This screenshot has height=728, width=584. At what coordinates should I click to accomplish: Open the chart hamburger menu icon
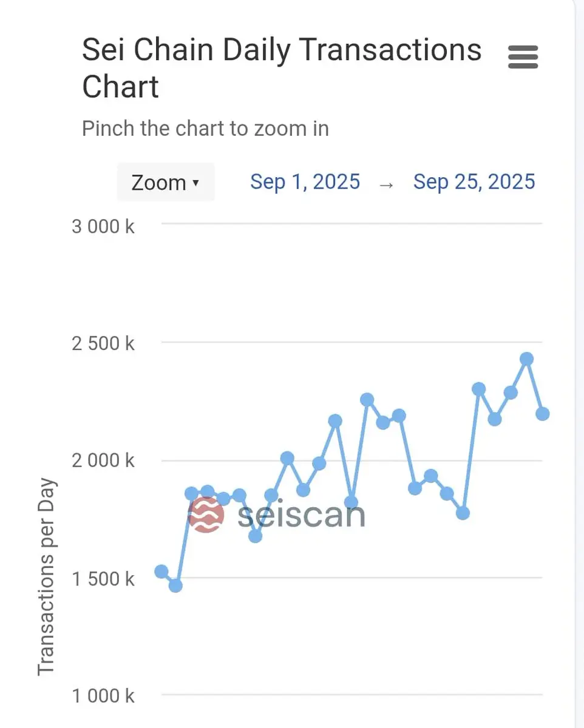point(523,57)
